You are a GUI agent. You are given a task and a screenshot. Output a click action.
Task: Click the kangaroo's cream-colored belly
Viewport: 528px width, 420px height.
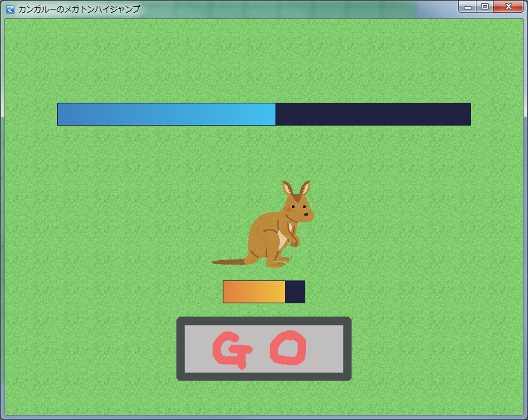282,240
